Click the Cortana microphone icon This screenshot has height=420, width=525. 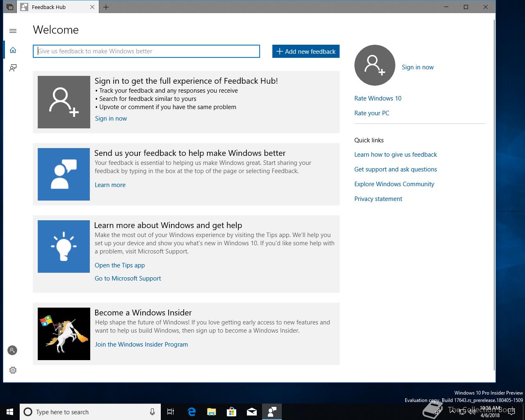click(152, 412)
